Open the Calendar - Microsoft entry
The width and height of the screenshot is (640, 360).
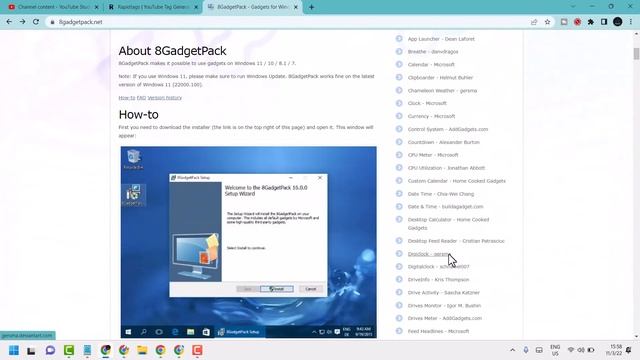431,64
